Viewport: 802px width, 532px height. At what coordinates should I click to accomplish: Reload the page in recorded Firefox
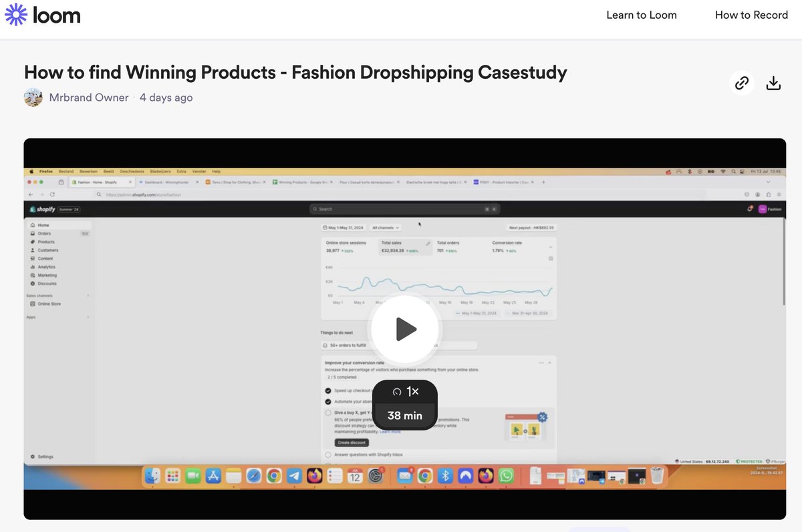53,194
